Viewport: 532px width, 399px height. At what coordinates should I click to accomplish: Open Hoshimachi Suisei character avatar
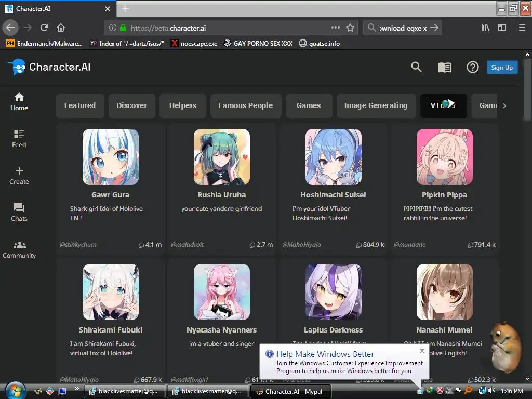[333, 157]
